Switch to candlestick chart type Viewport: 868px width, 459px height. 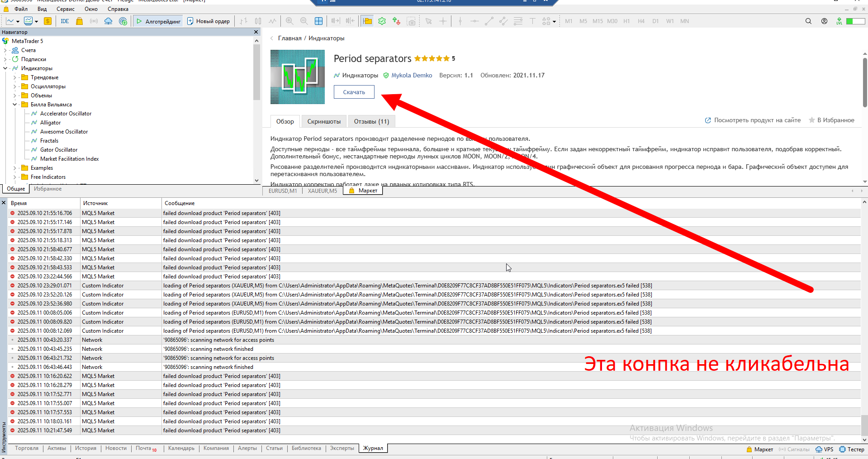(x=258, y=21)
